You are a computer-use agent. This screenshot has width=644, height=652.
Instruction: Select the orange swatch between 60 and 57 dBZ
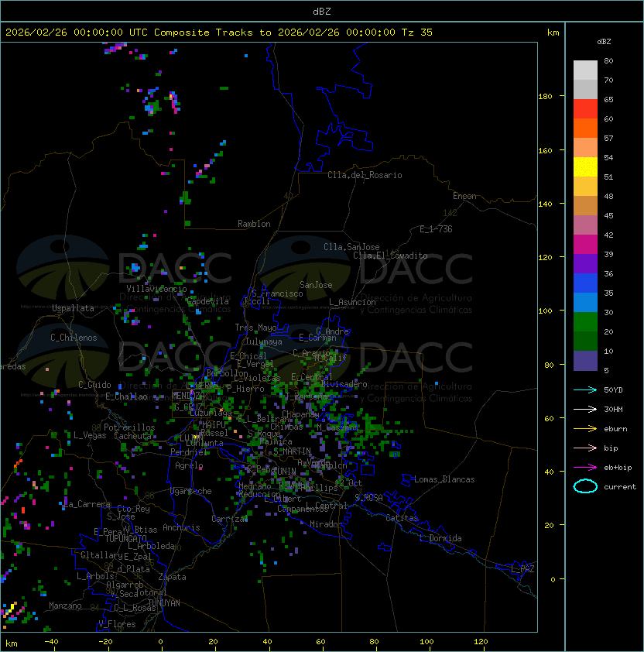tap(585, 128)
